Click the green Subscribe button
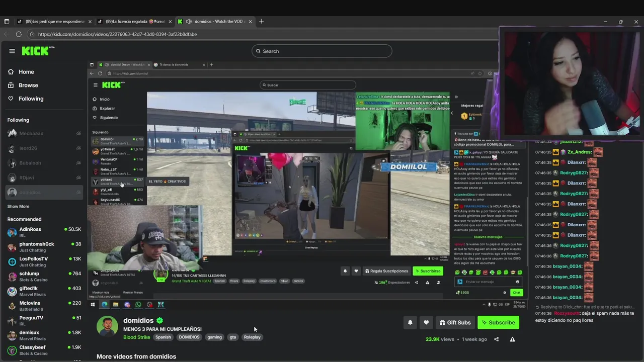 tap(498, 323)
